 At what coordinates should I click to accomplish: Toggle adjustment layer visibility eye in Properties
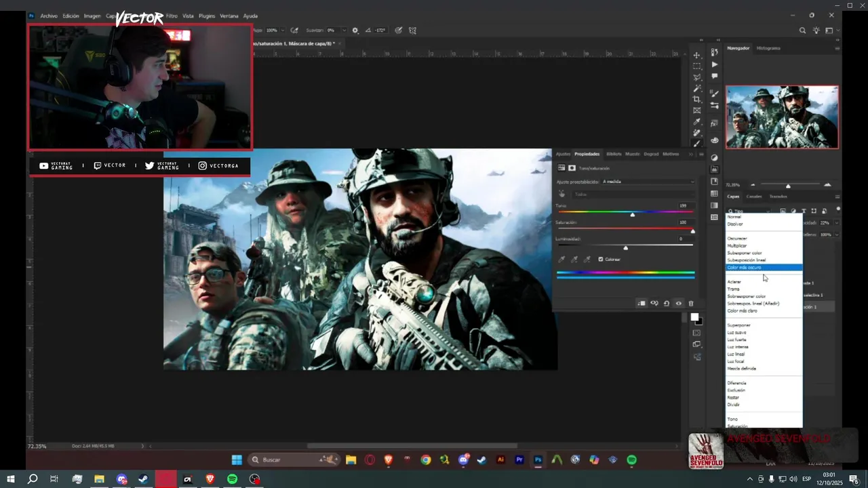click(679, 304)
